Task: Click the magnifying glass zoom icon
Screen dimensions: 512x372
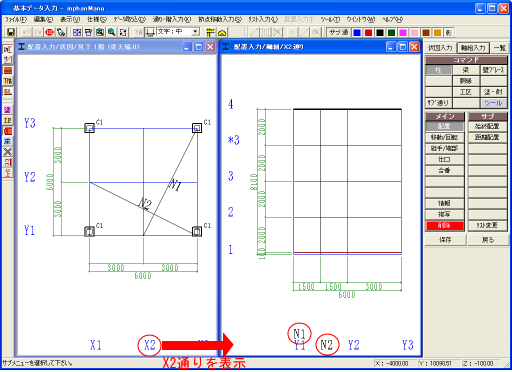Action: tap(112, 32)
